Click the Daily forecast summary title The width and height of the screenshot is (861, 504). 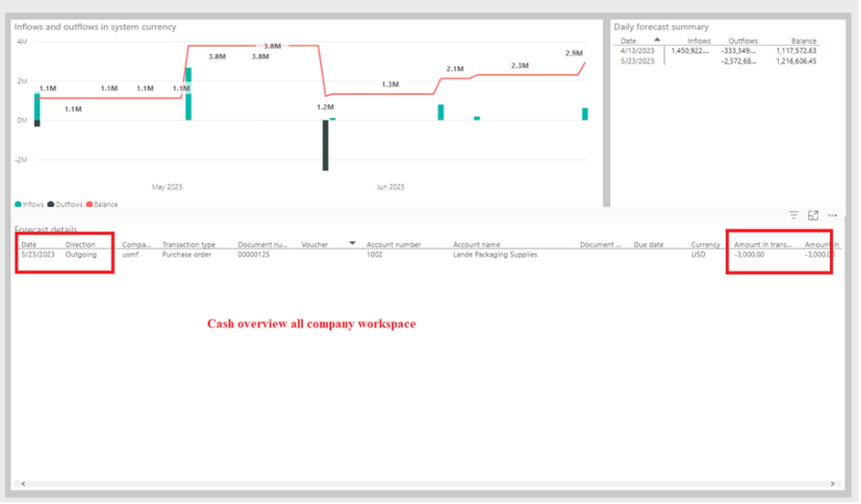661,26
